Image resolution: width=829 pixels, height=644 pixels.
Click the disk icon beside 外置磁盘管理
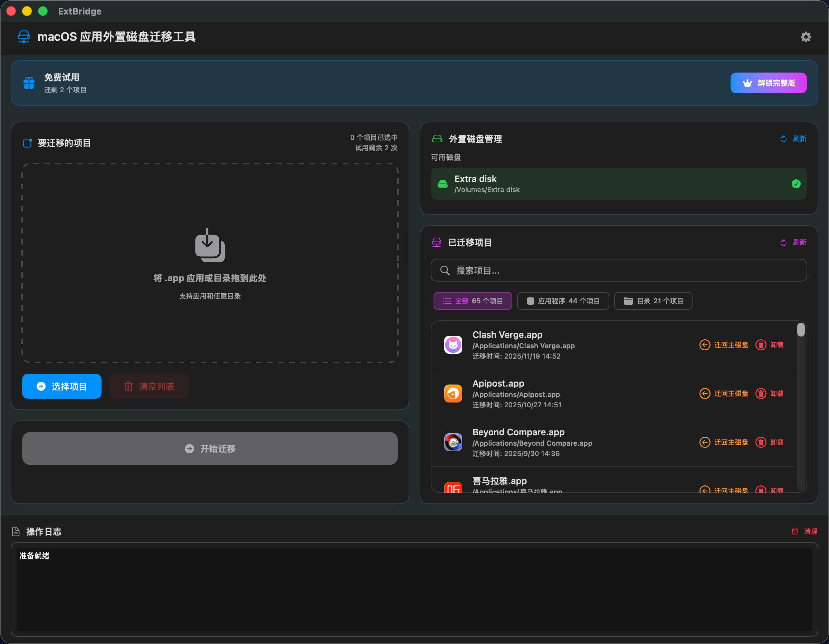click(x=437, y=139)
